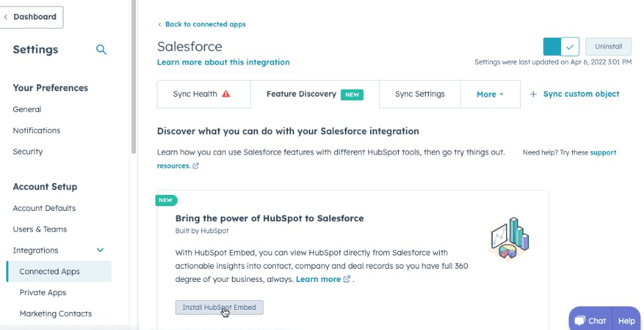Click the back arrow to connected apps
The image size is (644, 330).
coord(160,24)
